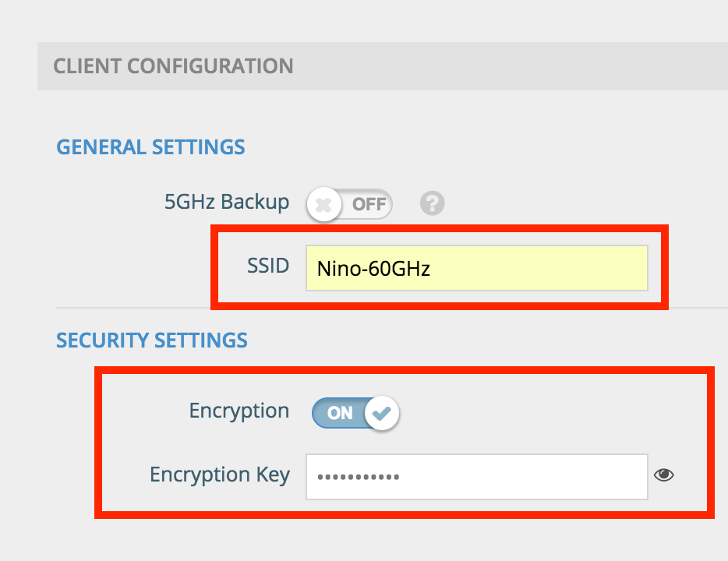The image size is (728, 561).
Task: Click the General Settings heading
Action: (x=150, y=147)
